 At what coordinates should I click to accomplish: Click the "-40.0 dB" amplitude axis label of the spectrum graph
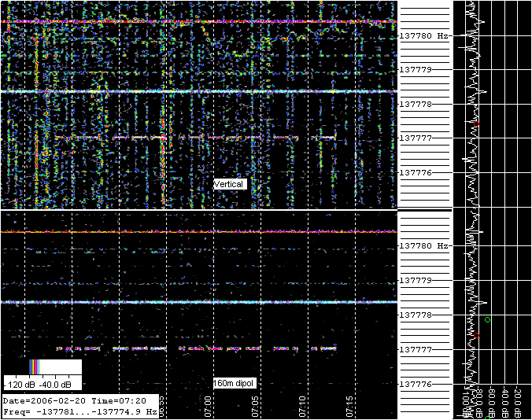pyautogui.click(x=505, y=402)
